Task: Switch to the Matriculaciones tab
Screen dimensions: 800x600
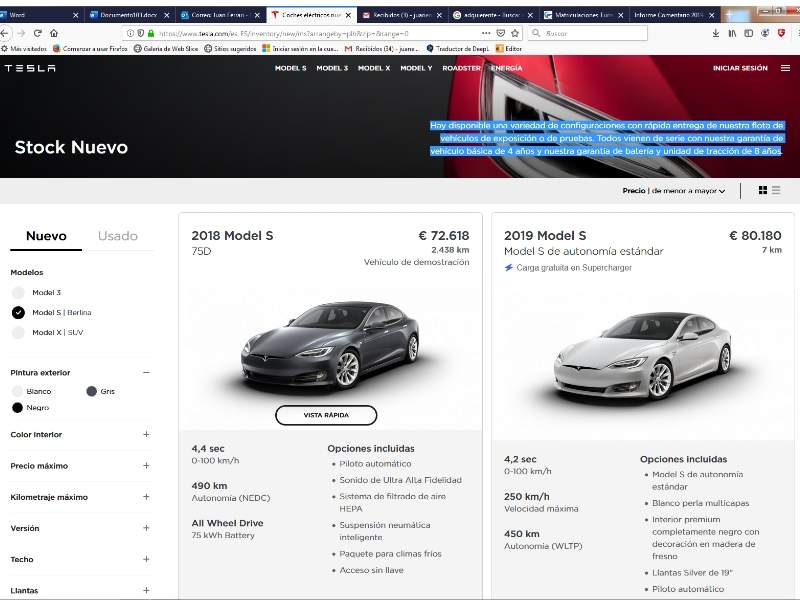Action: pyautogui.click(x=583, y=15)
